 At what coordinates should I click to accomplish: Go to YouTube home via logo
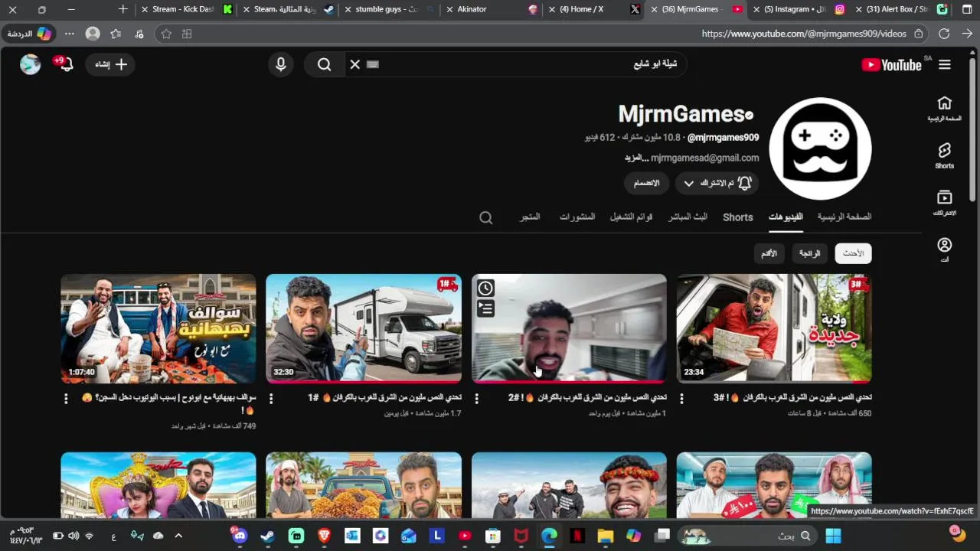coord(892,65)
